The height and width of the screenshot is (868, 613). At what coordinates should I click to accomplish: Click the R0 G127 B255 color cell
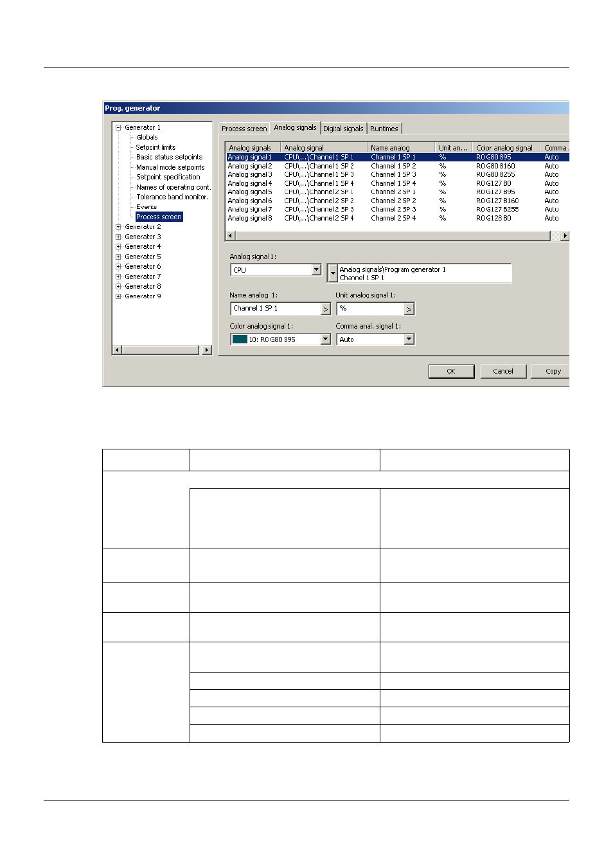(497, 209)
